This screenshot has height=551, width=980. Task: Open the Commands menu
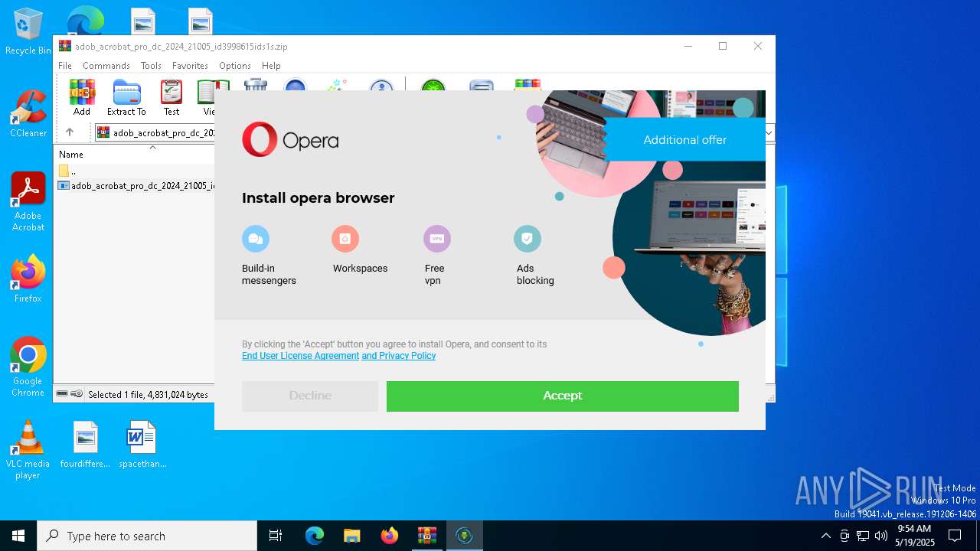coord(106,66)
